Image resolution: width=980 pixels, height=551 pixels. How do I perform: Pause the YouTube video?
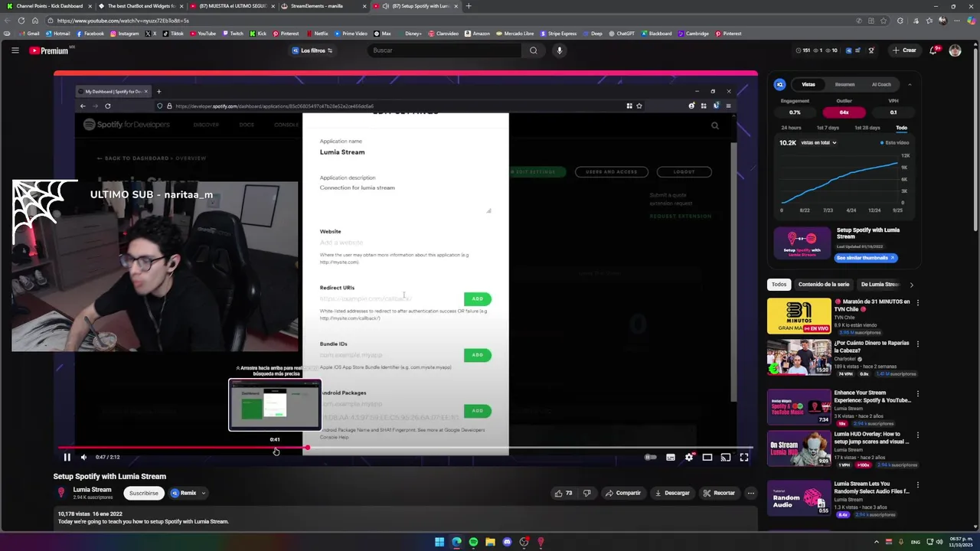click(x=67, y=457)
